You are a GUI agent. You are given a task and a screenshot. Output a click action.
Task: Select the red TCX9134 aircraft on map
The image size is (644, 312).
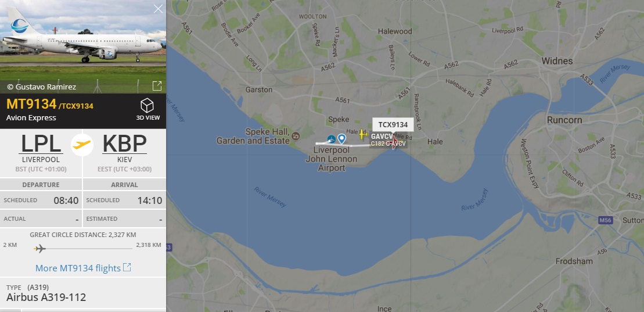[x=394, y=143]
